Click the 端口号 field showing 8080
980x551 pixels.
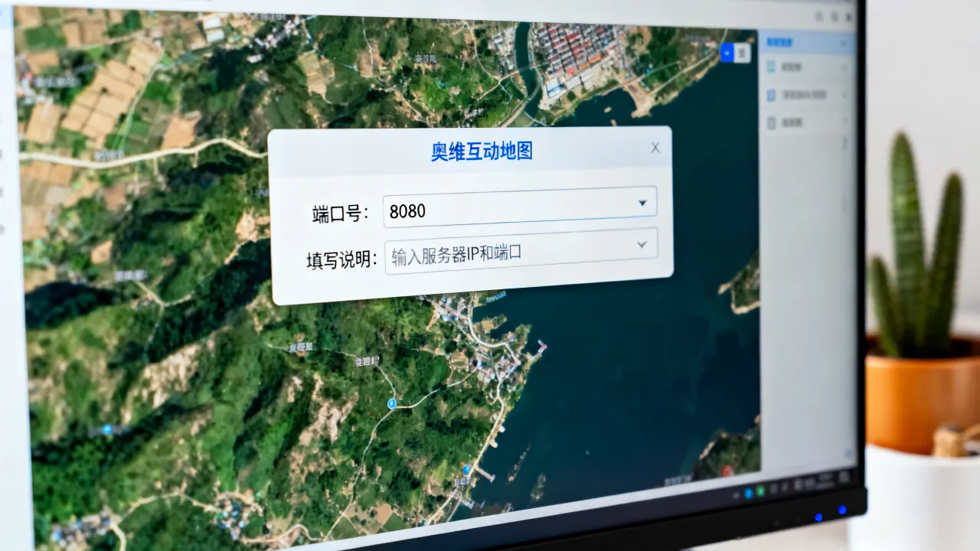point(520,207)
